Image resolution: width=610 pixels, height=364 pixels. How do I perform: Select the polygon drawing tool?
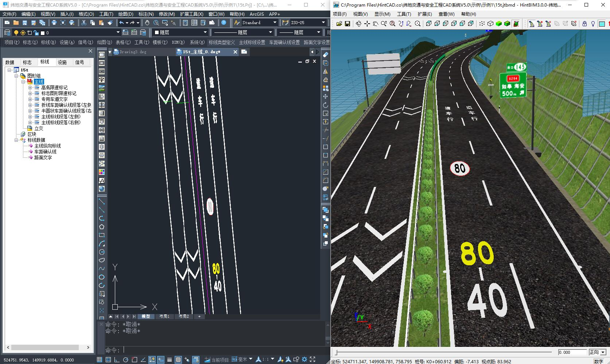click(102, 227)
